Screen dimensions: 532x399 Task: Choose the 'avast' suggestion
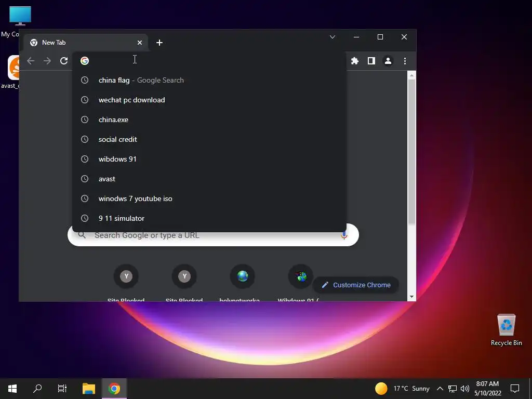[209, 179]
